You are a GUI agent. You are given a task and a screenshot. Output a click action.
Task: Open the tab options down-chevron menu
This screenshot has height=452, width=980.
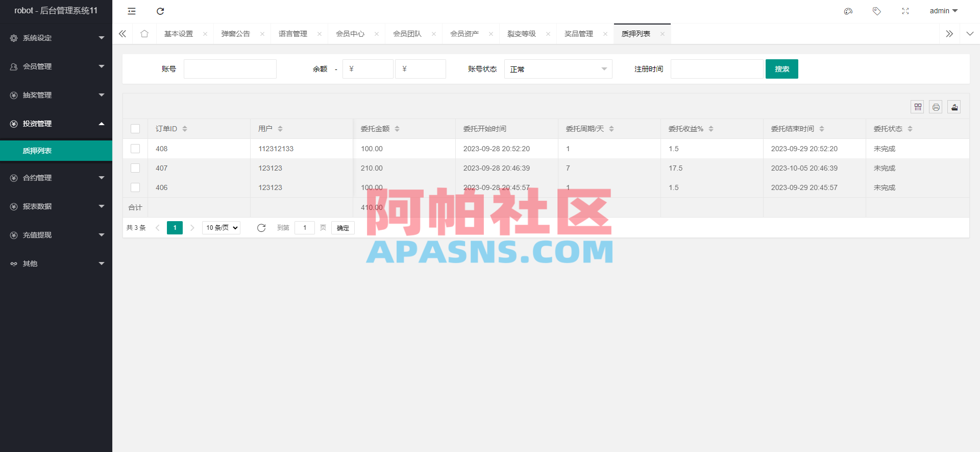(x=970, y=34)
